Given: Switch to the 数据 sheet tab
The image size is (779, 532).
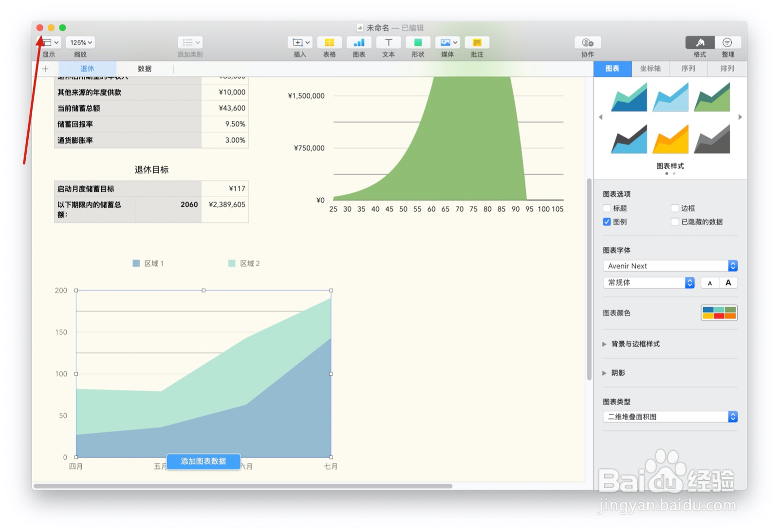Looking at the screenshot, I should click(145, 69).
